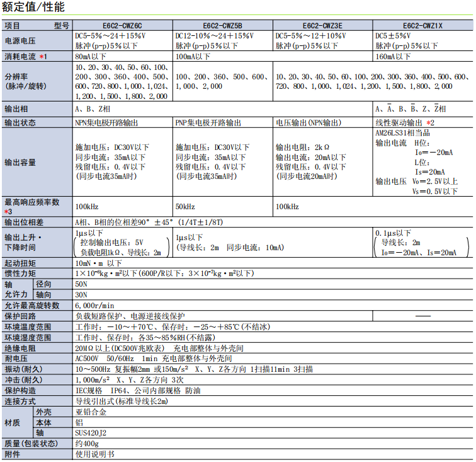Select the 分辨率 (脉冲/旋转) row label

[21, 82]
